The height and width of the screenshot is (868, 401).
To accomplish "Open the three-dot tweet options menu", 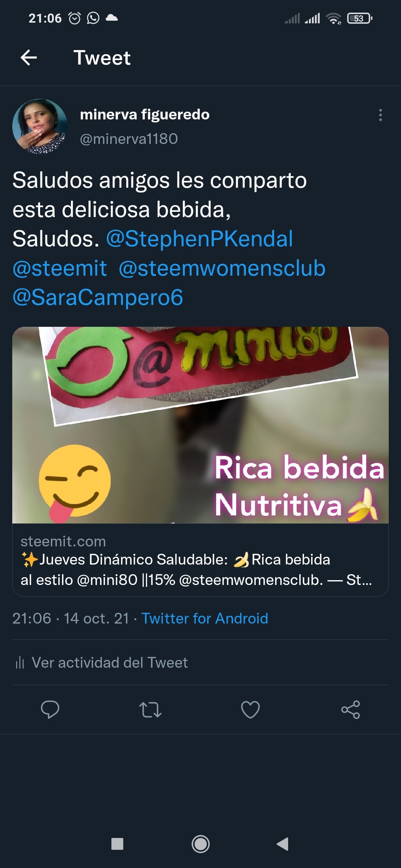I will point(380,115).
